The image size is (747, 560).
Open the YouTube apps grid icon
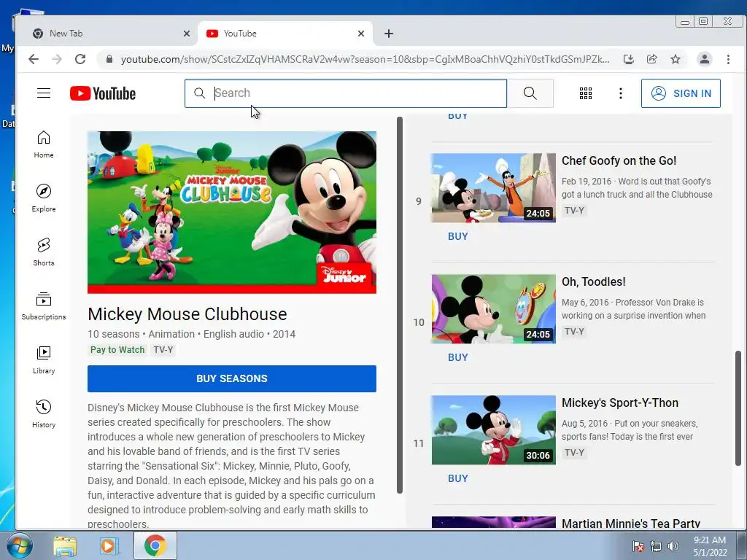click(586, 93)
